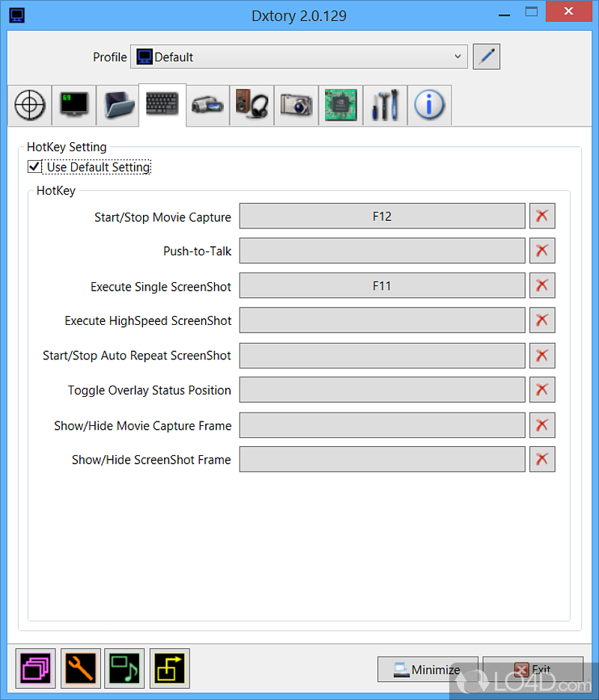Click the pencil edit profile button

pyautogui.click(x=487, y=57)
